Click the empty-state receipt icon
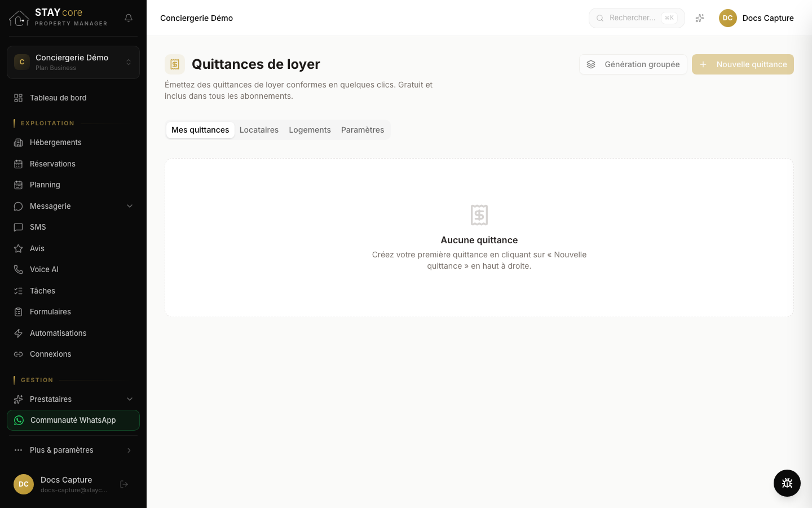 tap(479, 215)
